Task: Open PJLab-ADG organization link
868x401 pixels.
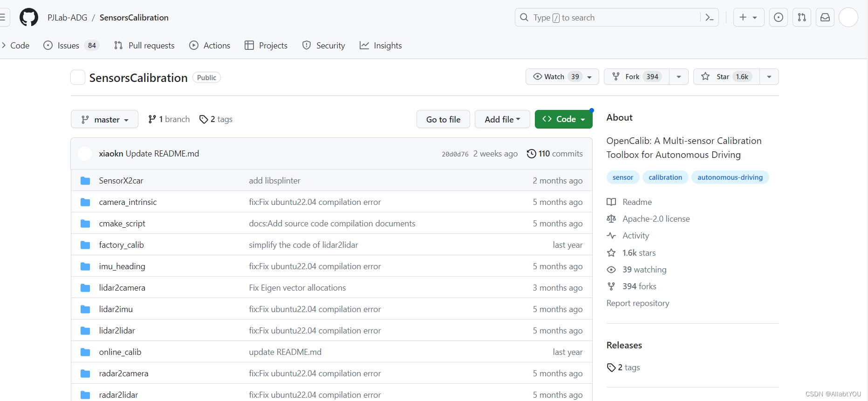Action: (68, 17)
